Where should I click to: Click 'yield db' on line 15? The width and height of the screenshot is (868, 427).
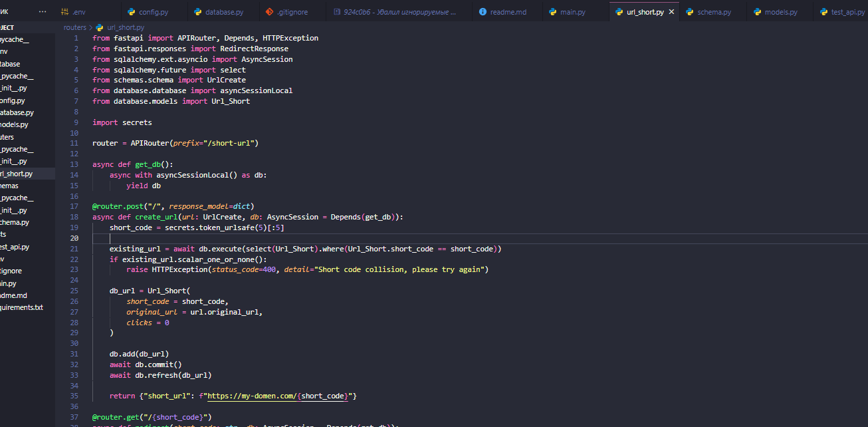pos(144,186)
